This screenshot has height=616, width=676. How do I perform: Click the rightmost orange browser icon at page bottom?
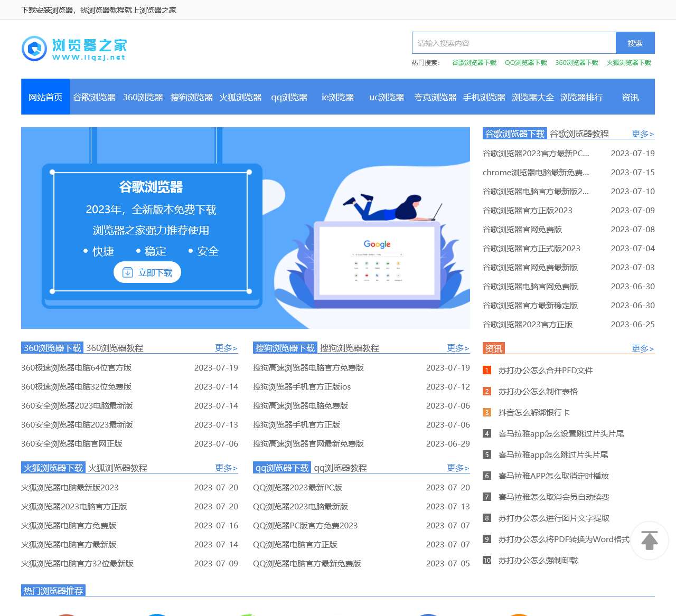click(x=520, y=613)
